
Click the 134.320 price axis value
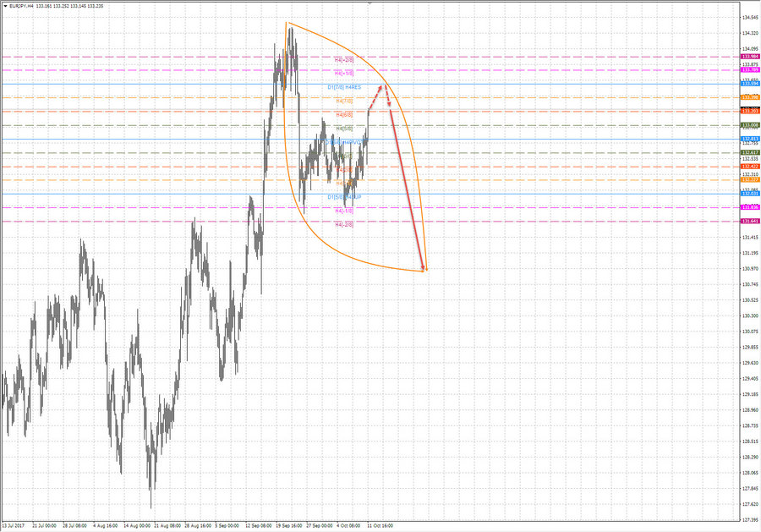tap(750, 33)
